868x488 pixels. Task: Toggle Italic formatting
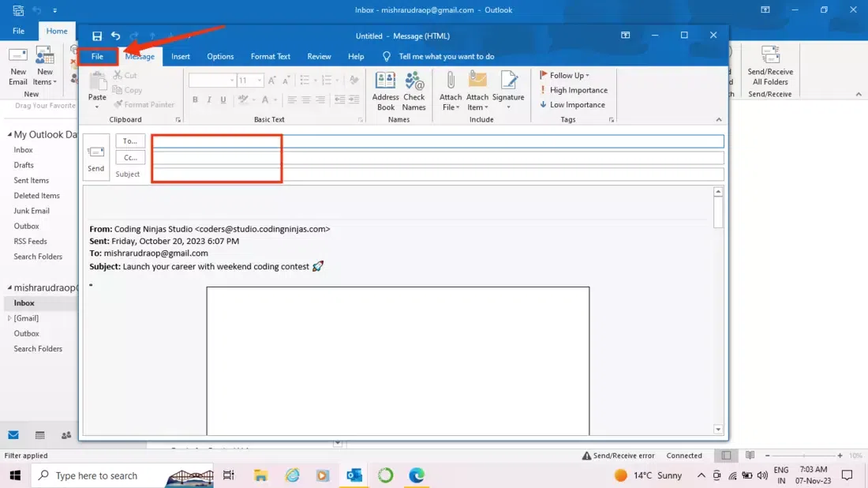(x=209, y=99)
